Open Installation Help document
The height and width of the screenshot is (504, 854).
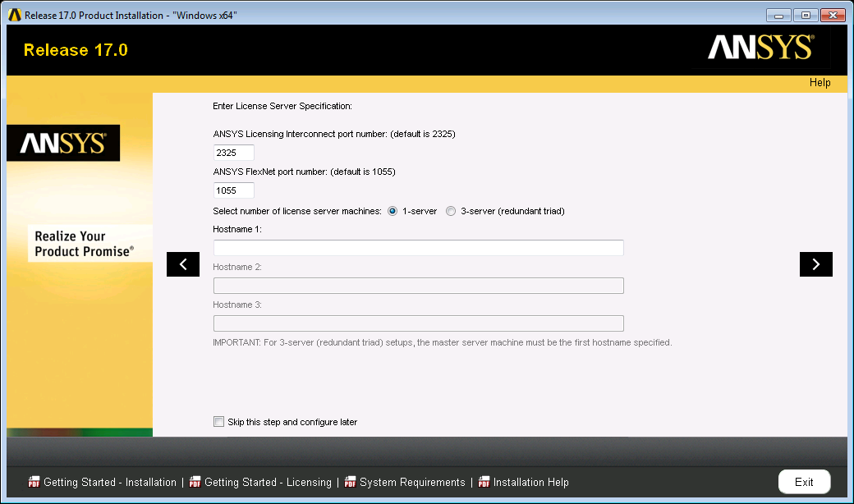point(530,482)
